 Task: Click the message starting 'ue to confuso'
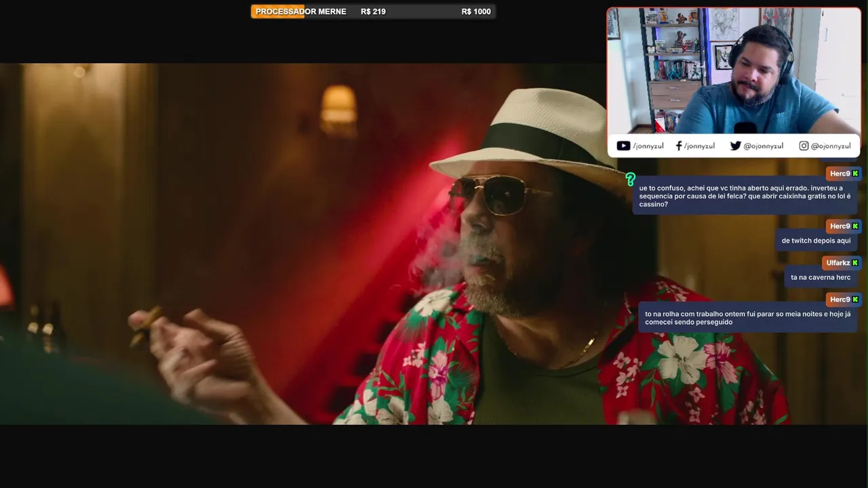[x=745, y=196]
